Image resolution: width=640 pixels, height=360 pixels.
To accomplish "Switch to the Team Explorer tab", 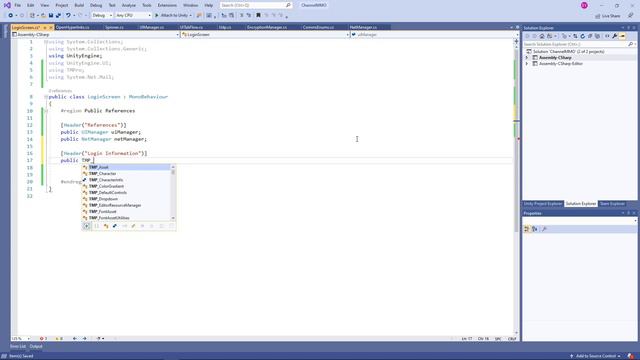I will 612,204.
